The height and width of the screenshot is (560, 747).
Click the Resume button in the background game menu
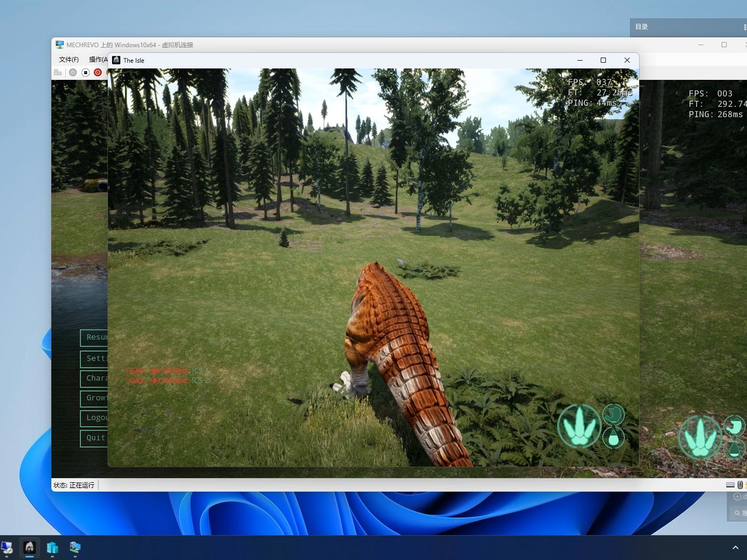pyautogui.click(x=94, y=338)
